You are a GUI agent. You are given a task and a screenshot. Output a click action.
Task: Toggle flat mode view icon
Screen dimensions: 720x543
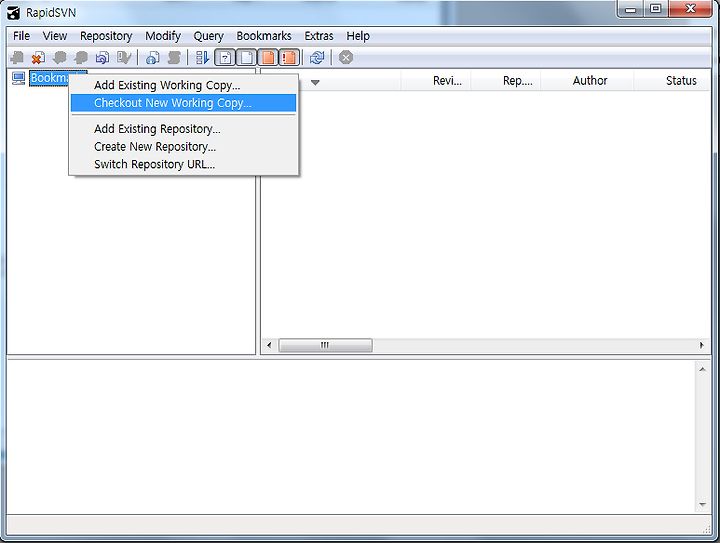point(202,57)
